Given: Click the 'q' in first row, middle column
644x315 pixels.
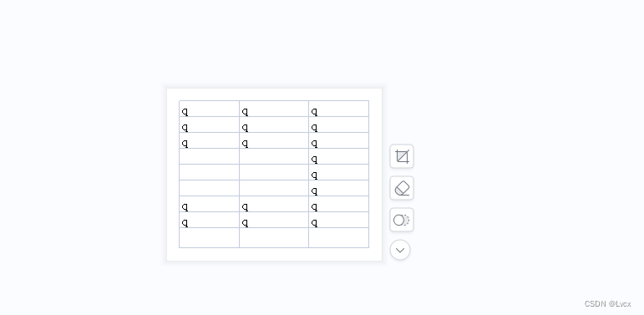Looking at the screenshot, I should click(246, 112).
